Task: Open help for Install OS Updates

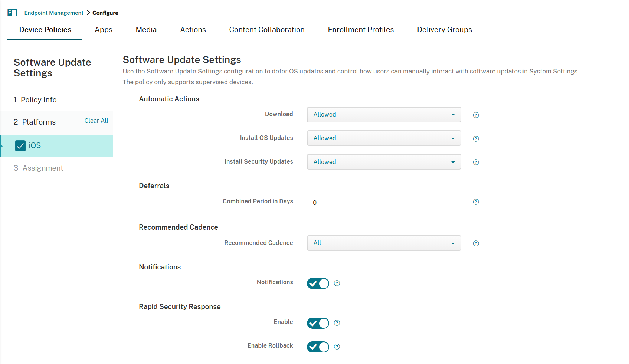Action: point(476,139)
